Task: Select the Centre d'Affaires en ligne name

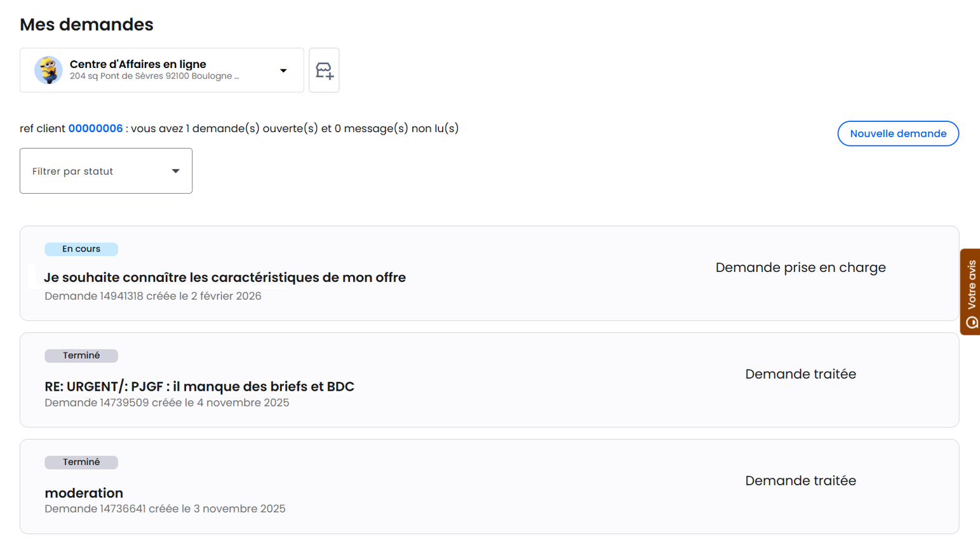Action: pos(138,64)
